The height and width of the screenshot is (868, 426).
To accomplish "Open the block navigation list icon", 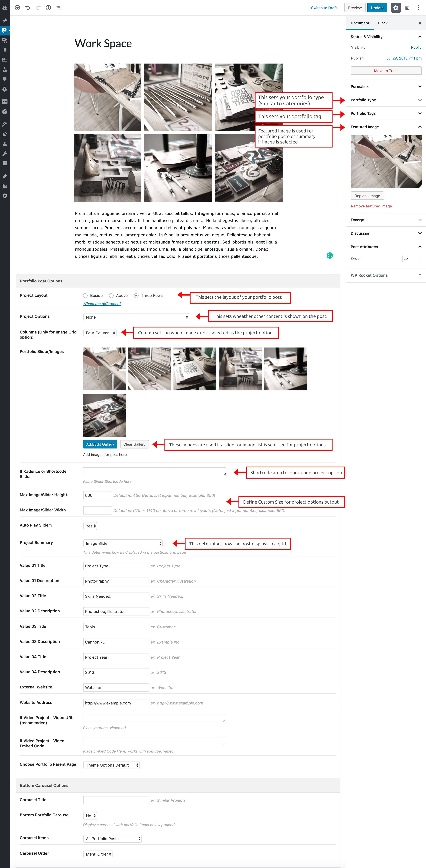I will 59,8.
